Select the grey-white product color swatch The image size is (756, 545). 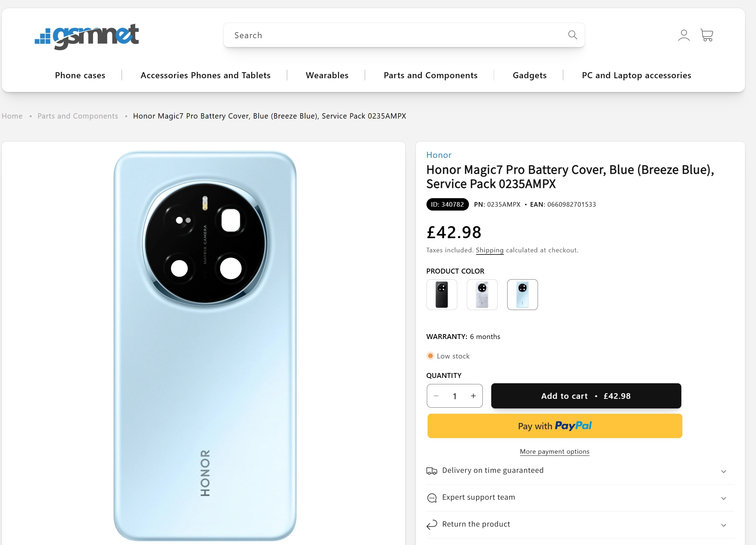pos(482,294)
